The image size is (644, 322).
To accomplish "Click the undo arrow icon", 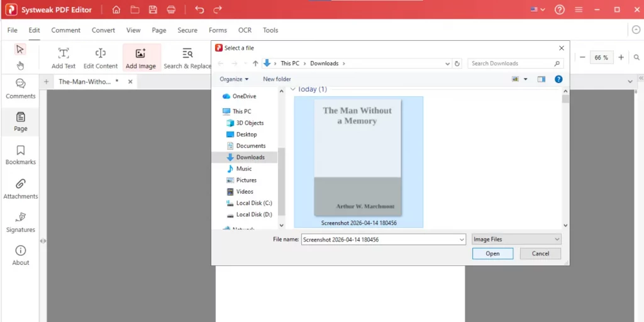I will [x=199, y=10].
